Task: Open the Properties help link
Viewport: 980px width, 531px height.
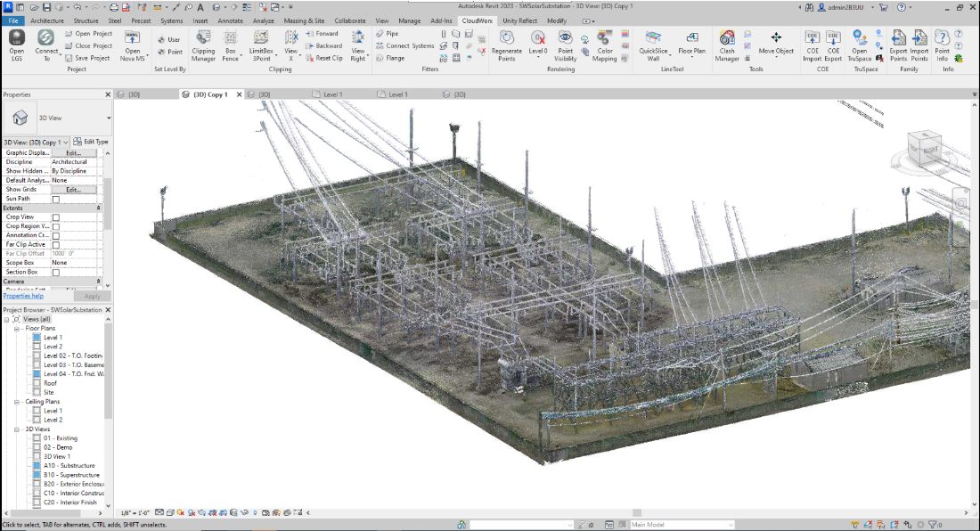Action: (23, 296)
